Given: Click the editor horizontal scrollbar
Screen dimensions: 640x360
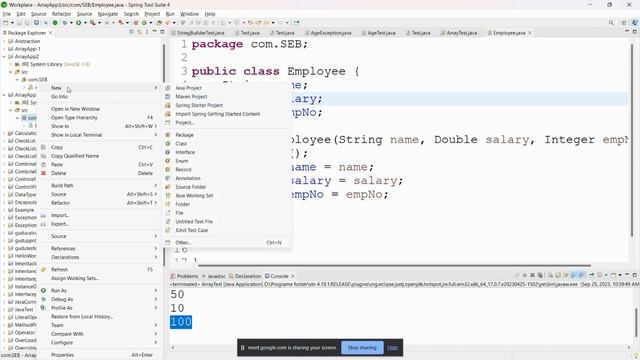Looking at the screenshot, I should 395,265.
